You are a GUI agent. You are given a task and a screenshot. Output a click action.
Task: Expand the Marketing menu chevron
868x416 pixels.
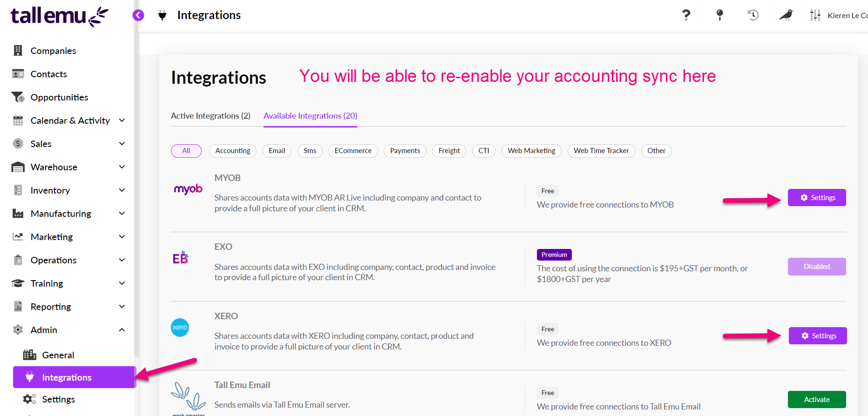[x=122, y=236]
